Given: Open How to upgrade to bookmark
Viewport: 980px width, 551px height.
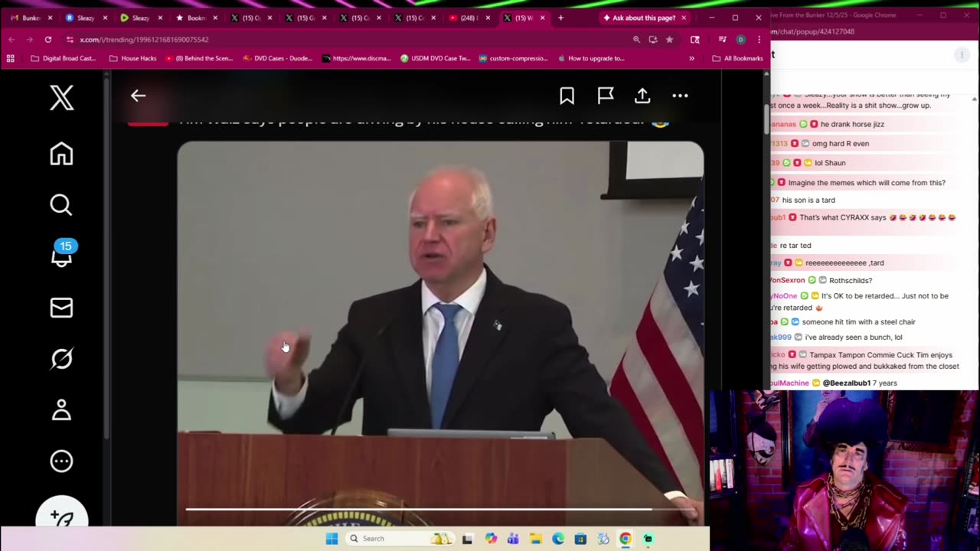Looking at the screenshot, I should tap(591, 58).
